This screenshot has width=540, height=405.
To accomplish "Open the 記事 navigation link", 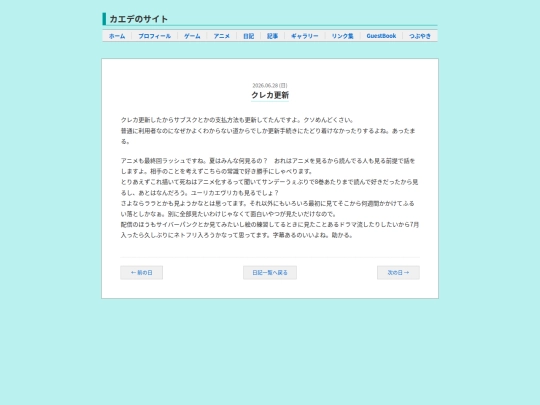I will 272,36.
